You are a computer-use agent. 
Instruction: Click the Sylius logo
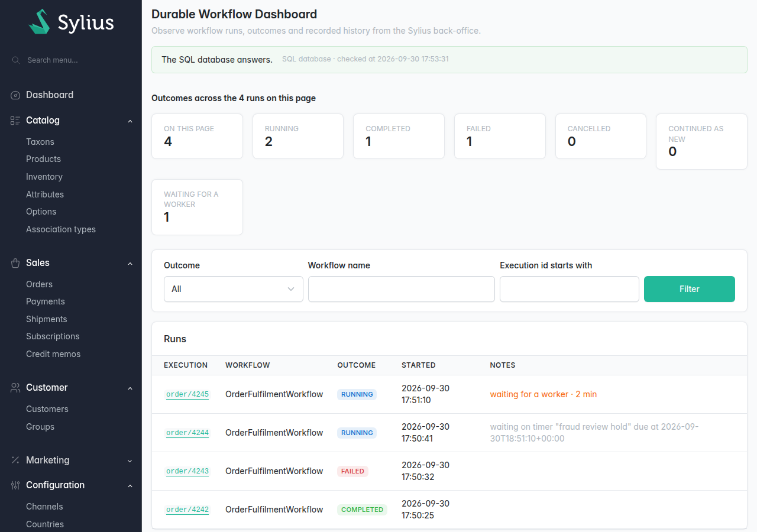coord(71,22)
